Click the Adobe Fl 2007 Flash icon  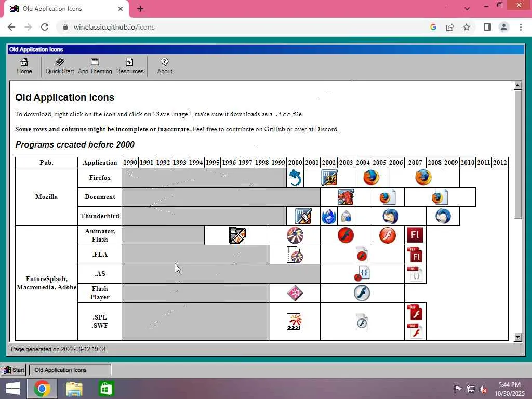tap(415, 235)
